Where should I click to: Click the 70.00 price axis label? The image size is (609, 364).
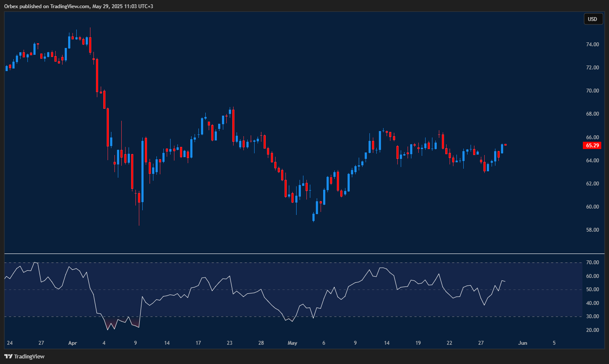(592, 91)
